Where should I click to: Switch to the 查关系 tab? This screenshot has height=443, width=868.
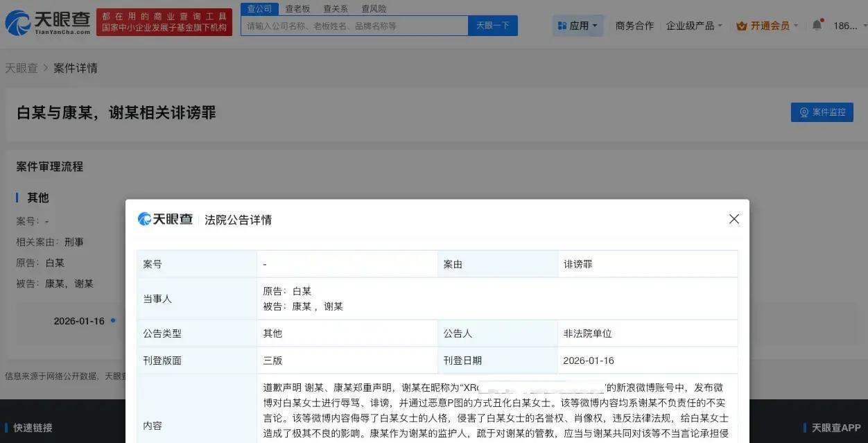coord(336,8)
